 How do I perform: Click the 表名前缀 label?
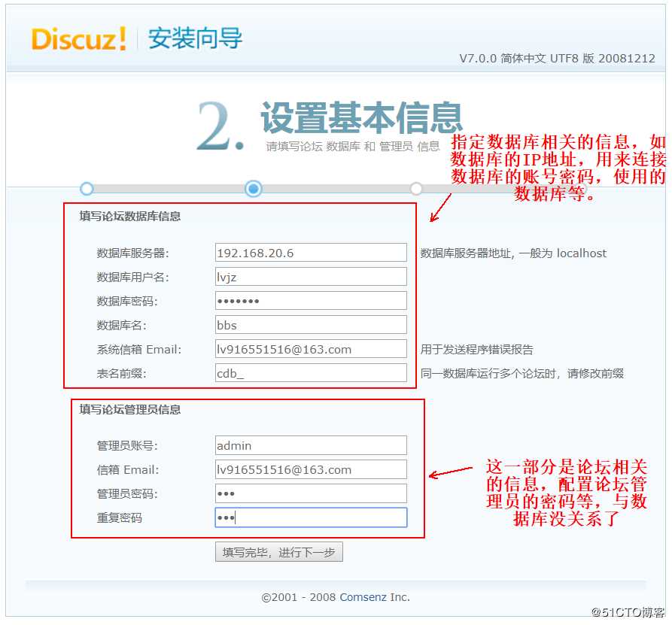122,374
